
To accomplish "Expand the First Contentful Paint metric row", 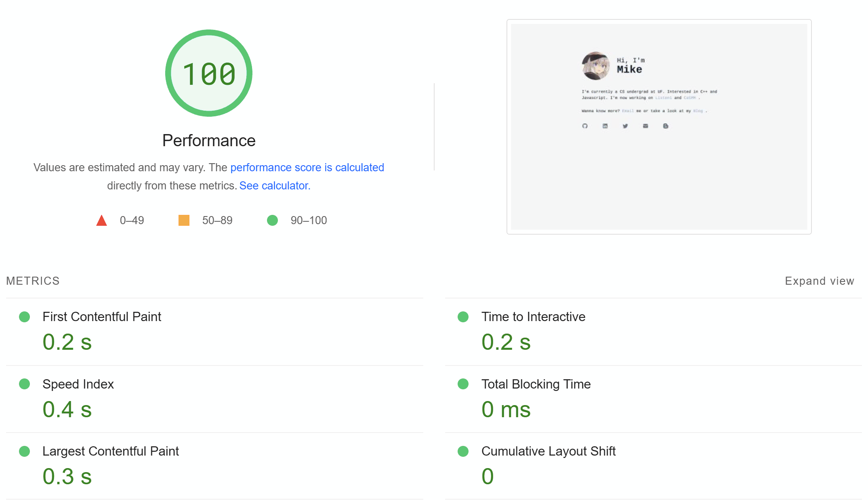I will click(102, 317).
